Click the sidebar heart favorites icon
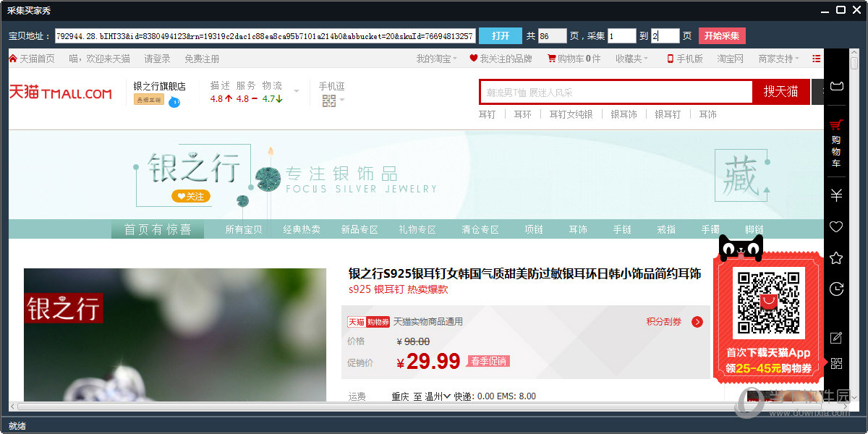Image resolution: width=868 pixels, height=434 pixels. pyautogui.click(x=836, y=227)
